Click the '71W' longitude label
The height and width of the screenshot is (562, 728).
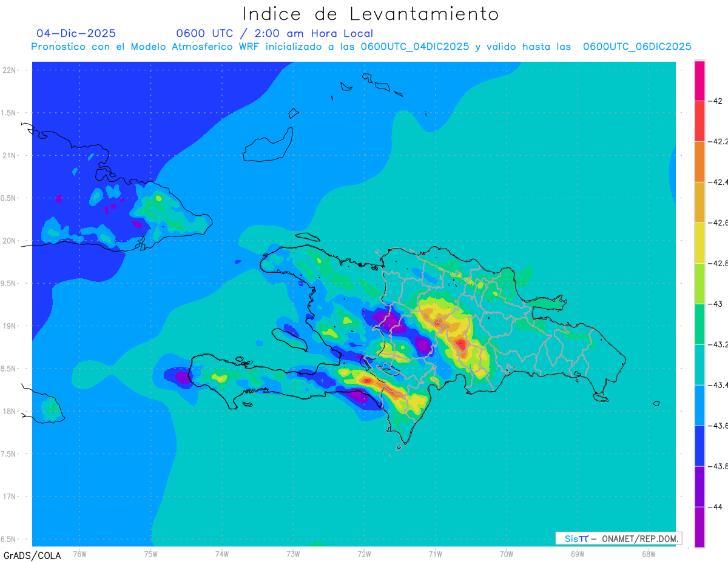(435, 553)
